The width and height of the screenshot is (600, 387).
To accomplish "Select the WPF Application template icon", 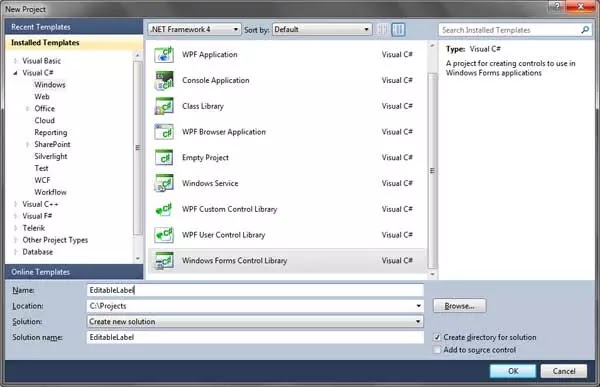I will pos(164,54).
